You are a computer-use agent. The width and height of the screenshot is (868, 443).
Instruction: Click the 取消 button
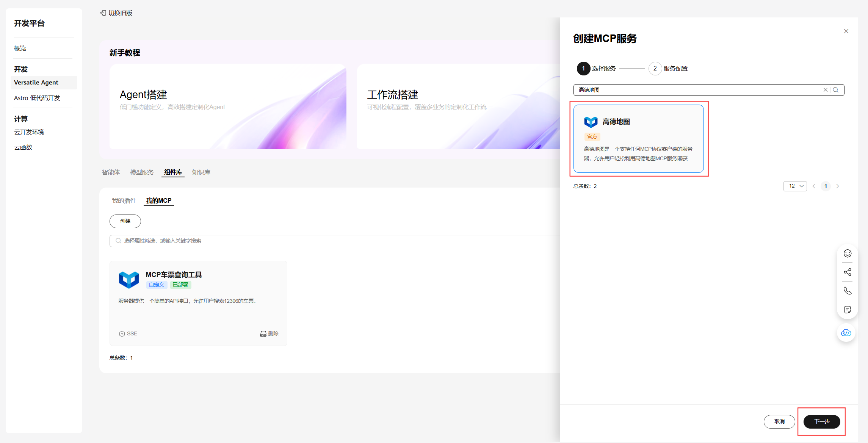tap(779, 421)
